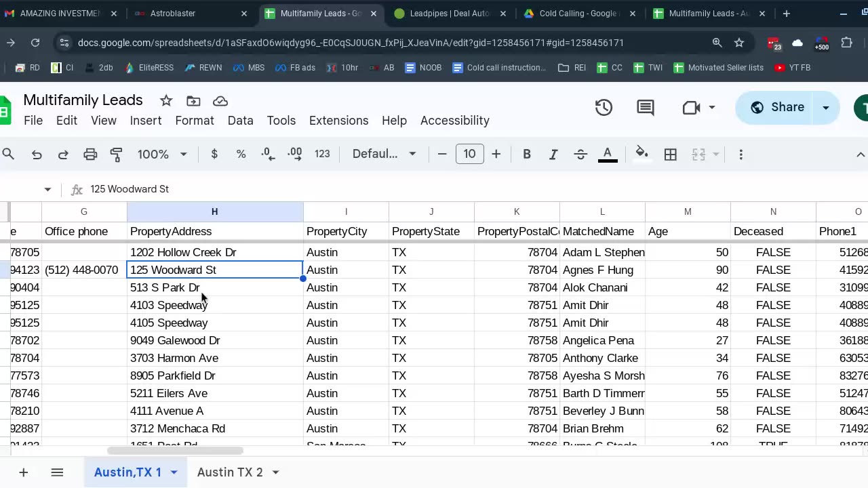Viewport: 868px width, 488px height.
Task: Open the REI bookmarks folder
Action: coord(572,68)
